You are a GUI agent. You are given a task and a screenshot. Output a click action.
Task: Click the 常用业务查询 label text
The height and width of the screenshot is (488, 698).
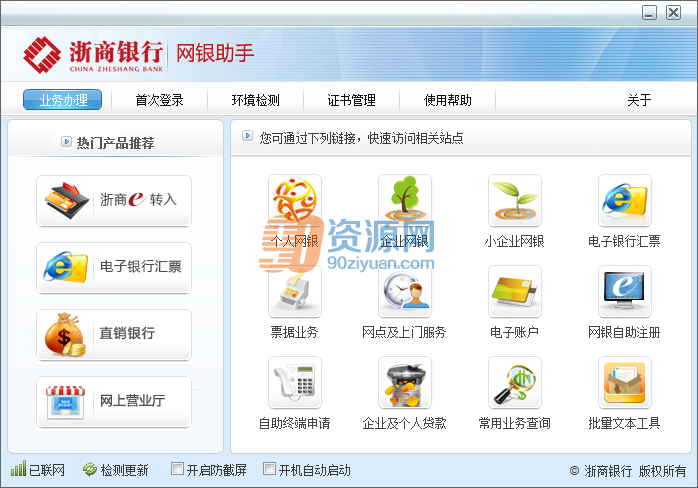pyautogui.click(x=515, y=423)
